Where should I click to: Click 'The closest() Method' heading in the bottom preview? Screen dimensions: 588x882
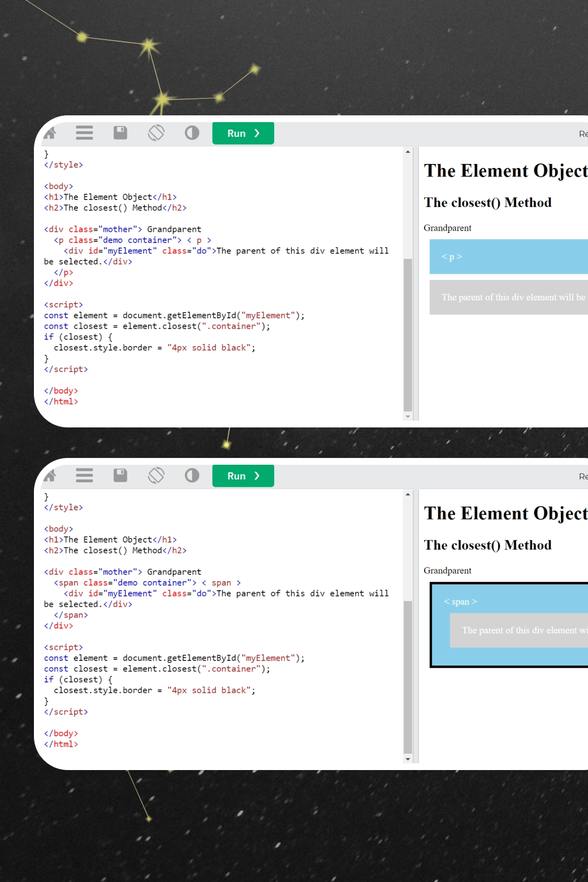(x=488, y=545)
